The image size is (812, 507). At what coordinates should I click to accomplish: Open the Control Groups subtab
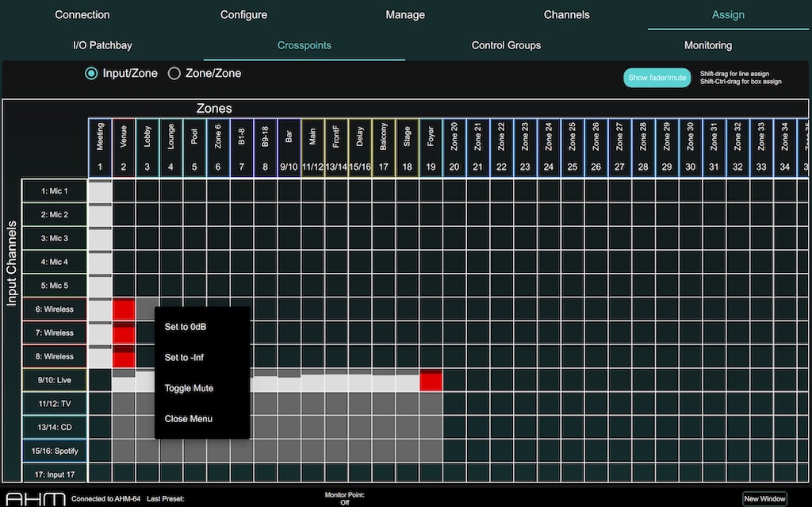pos(506,45)
